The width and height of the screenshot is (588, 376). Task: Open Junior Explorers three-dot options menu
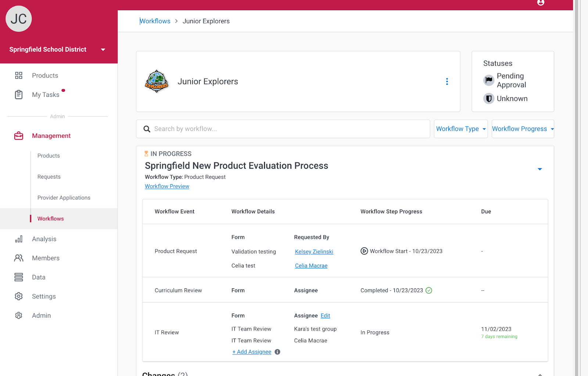pyautogui.click(x=447, y=82)
